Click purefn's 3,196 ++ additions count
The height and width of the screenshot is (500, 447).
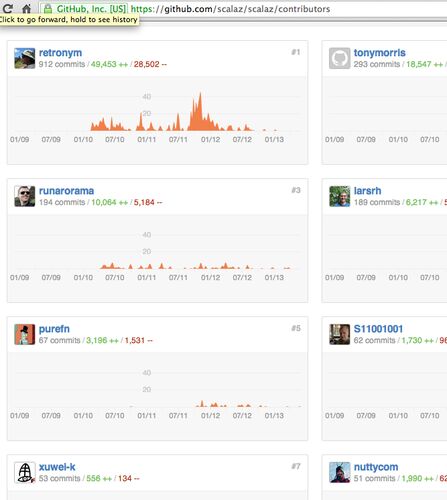(103, 340)
